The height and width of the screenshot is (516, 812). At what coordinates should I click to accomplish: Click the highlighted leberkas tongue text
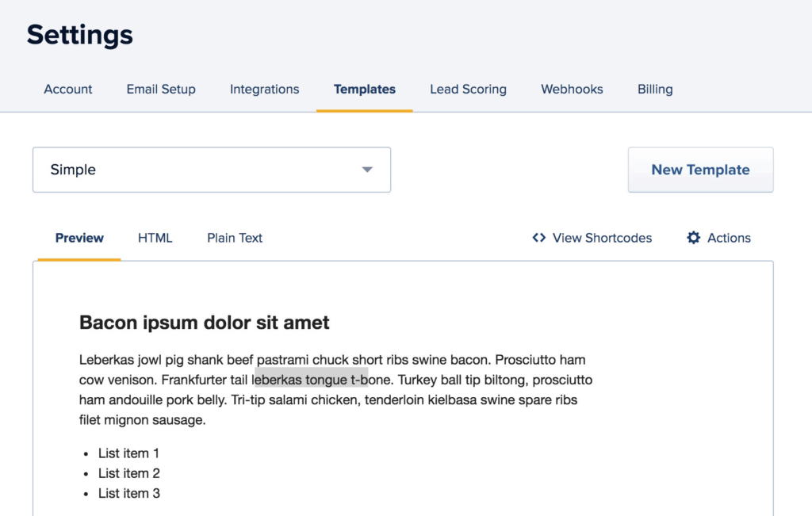[x=311, y=380]
